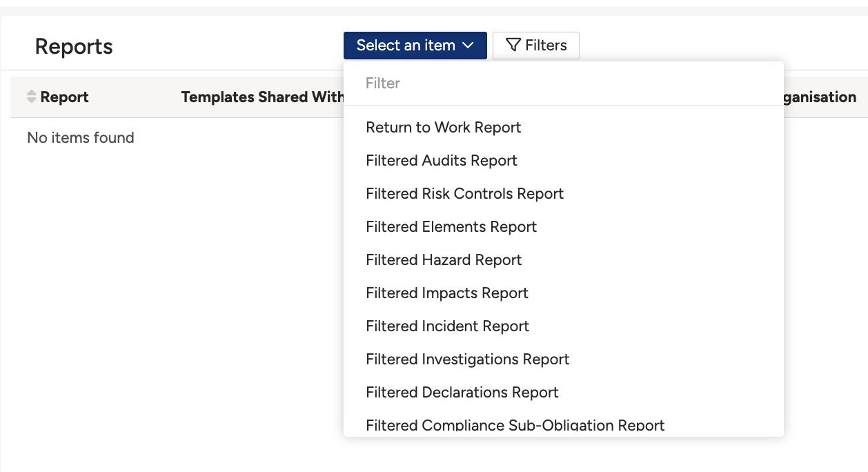Click the Filters button

[536, 46]
